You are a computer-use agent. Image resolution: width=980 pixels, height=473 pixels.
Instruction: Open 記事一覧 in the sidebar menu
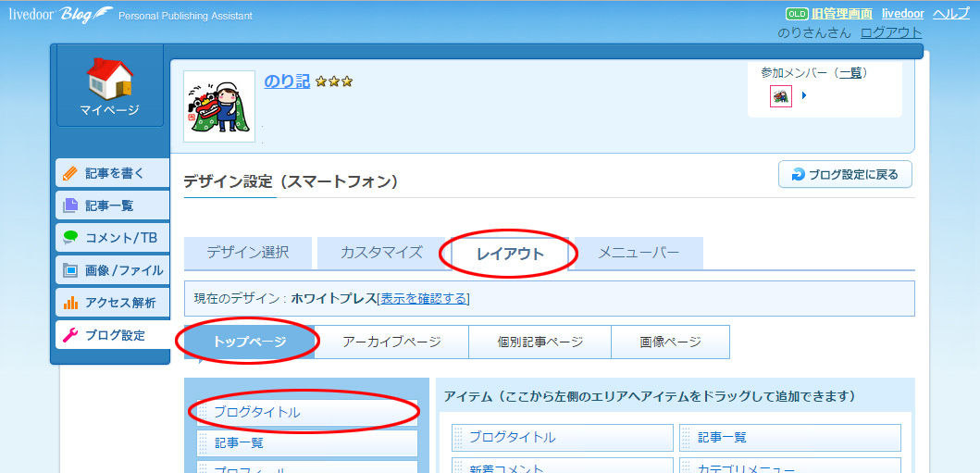[113, 205]
